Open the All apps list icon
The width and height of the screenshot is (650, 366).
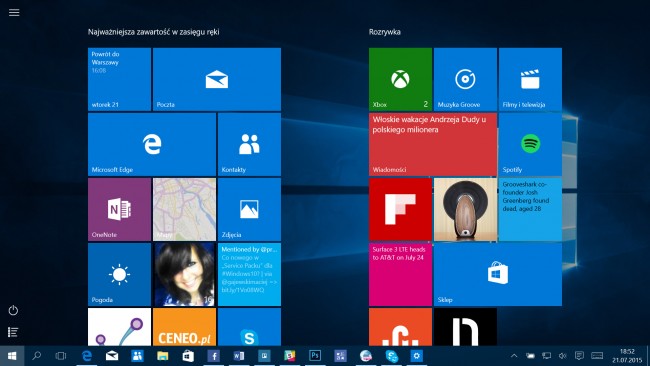point(13,332)
